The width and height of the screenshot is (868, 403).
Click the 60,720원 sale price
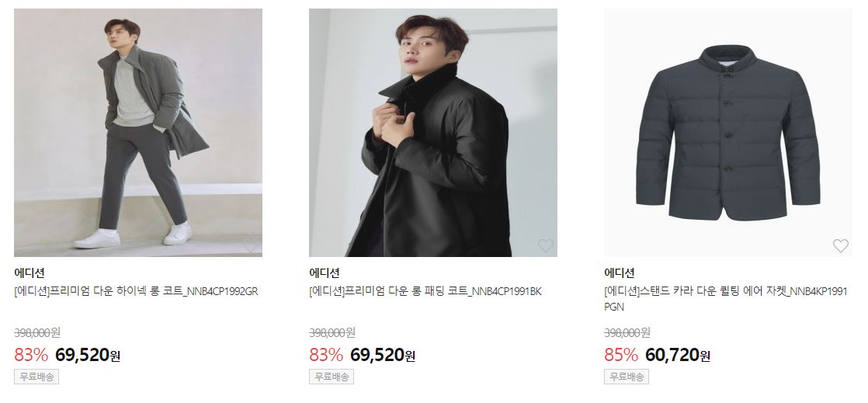tap(678, 355)
